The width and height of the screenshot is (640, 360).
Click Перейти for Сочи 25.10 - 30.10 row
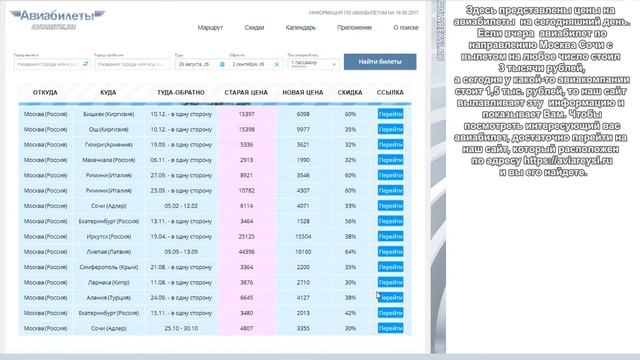click(x=391, y=328)
